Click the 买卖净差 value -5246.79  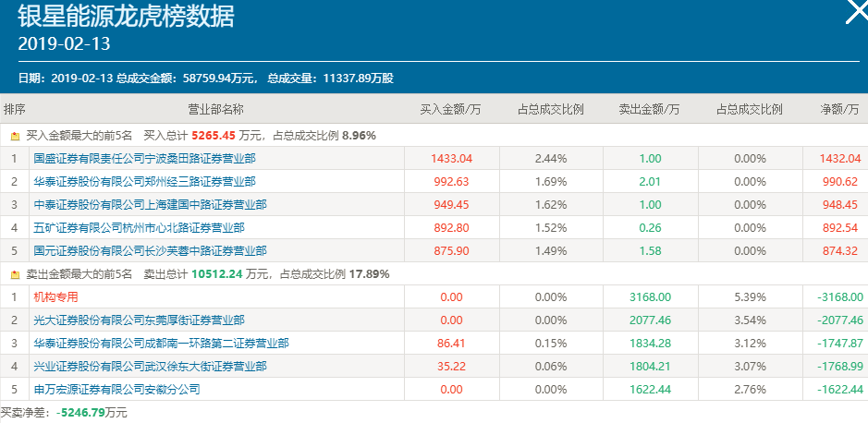coord(81,413)
